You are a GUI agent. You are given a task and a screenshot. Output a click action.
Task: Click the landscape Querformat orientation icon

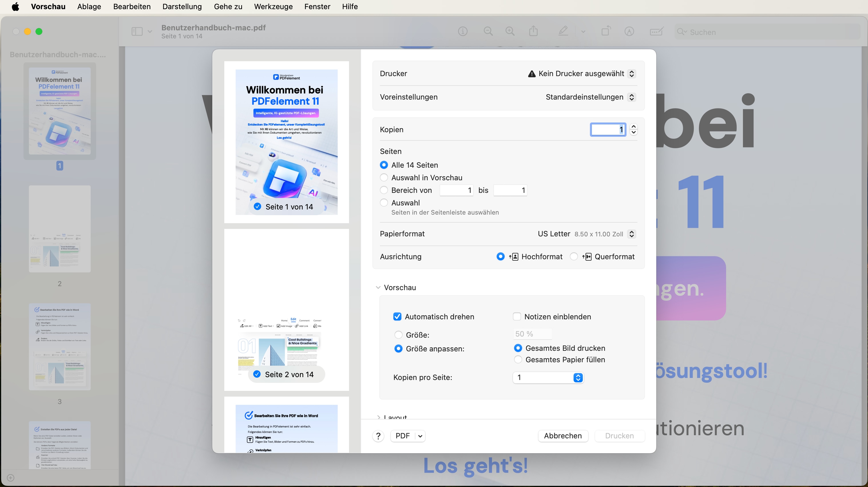(587, 257)
